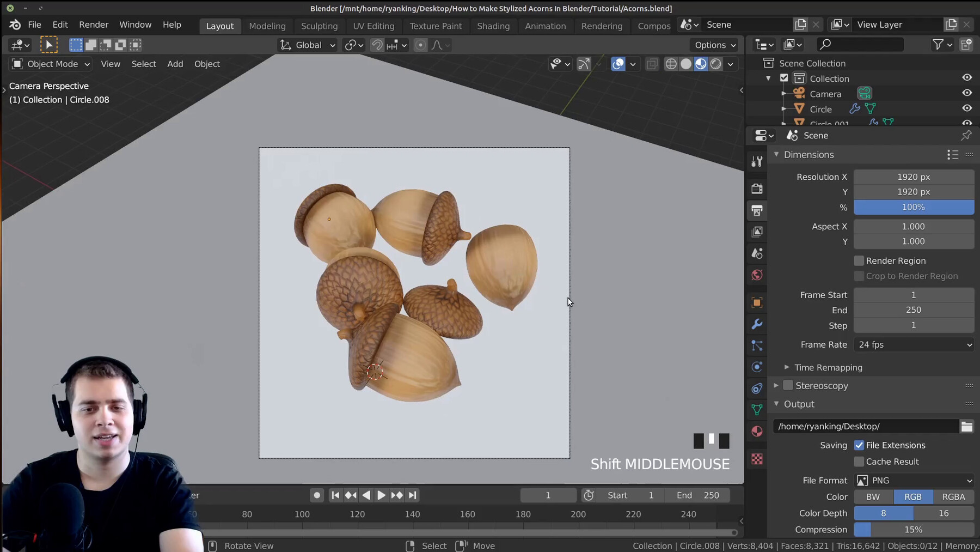Image resolution: width=980 pixels, height=552 pixels.
Task: Select RGBA color mode button
Action: (953, 497)
